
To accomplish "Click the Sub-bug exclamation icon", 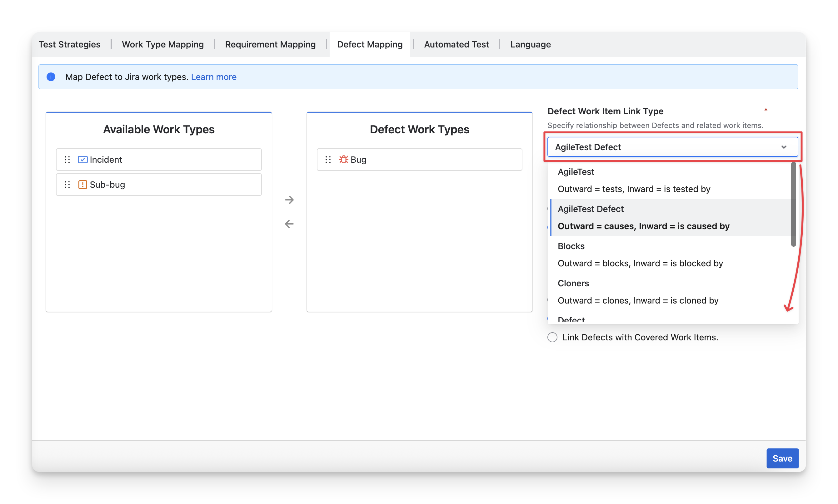I will (x=82, y=185).
